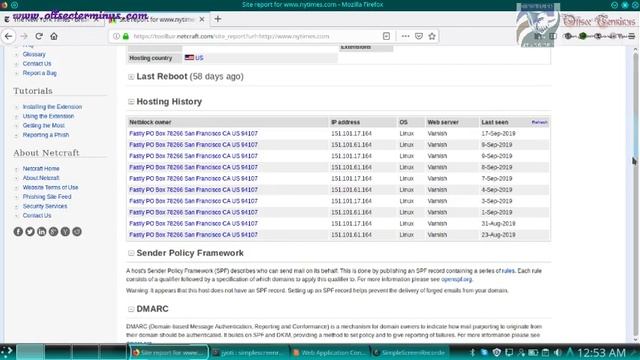Open Contact Us link below Glossary
The image size is (640, 360).
click(37, 64)
